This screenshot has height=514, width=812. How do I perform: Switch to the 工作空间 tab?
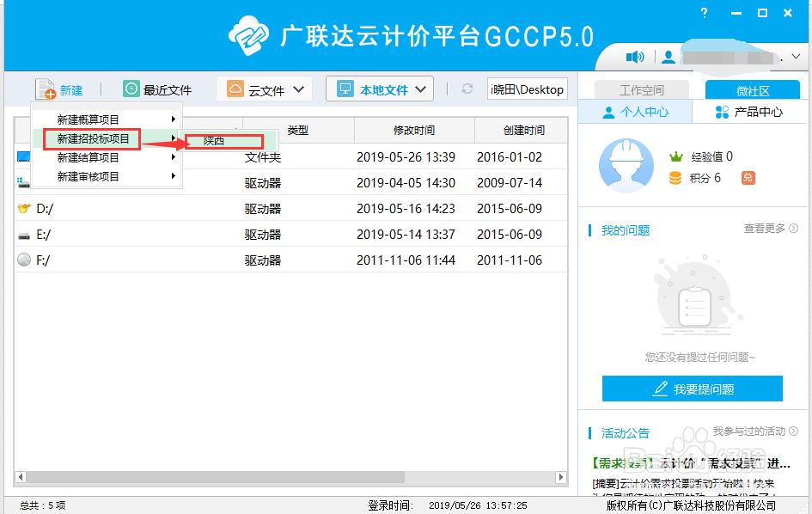click(x=642, y=89)
